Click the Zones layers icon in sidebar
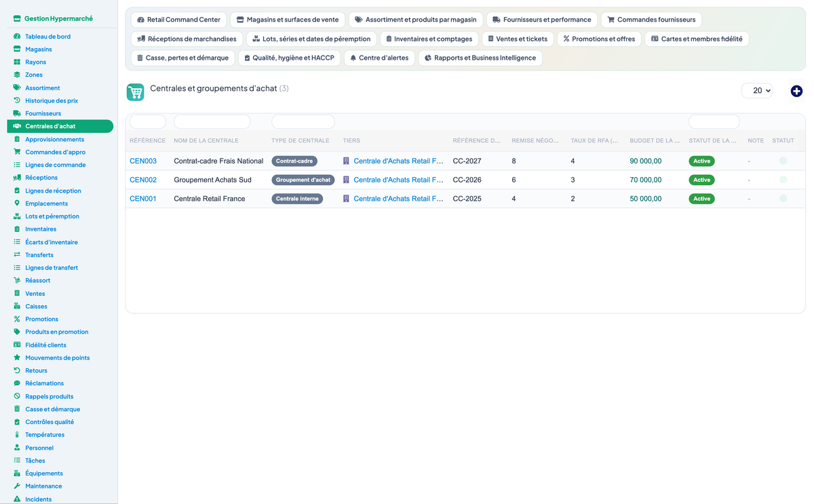This screenshot has width=814, height=504. point(17,75)
